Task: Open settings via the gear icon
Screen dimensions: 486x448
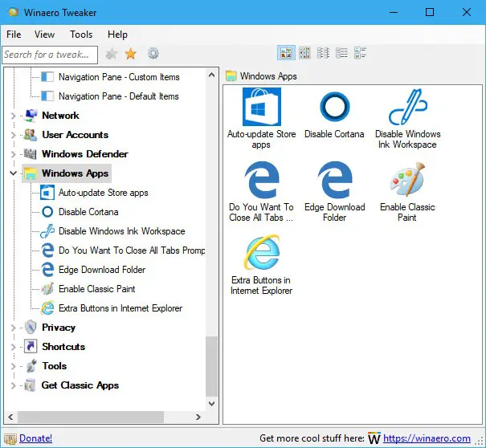Action: coord(153,54)
